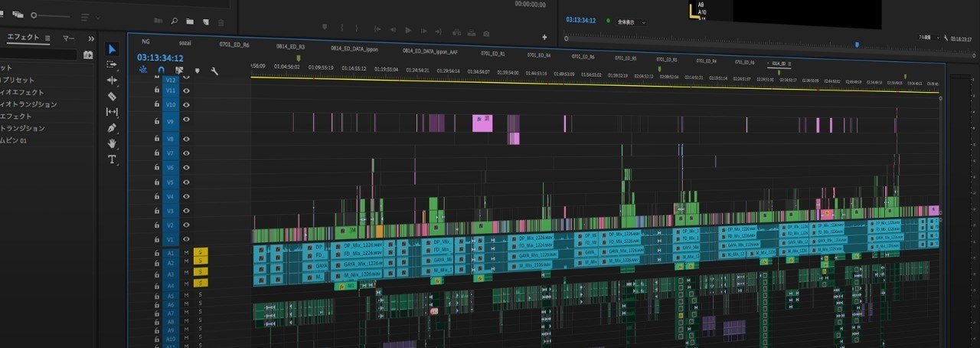
Task: Click timeline timecode 03:13:34:12
Action: [x=160, y=57]
